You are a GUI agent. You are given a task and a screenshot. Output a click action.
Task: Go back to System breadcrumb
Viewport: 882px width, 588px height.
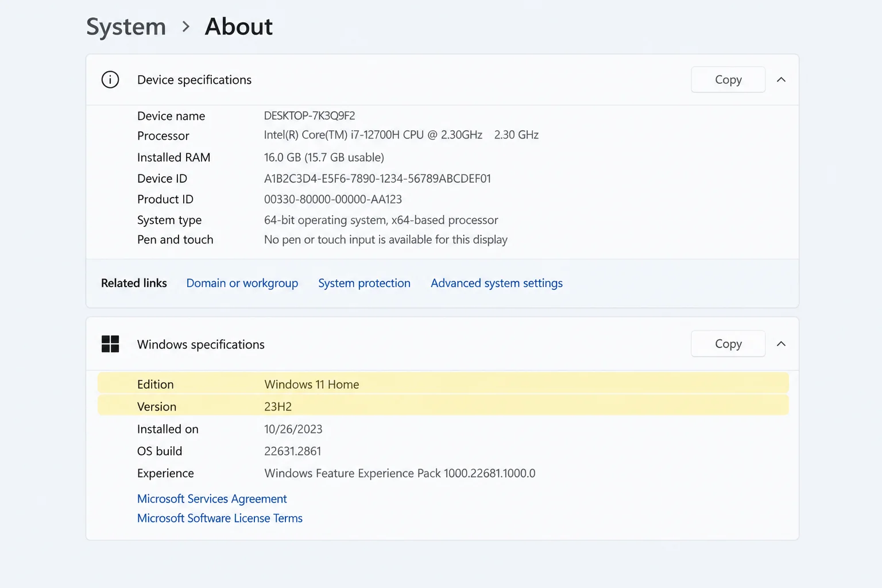(126, 27)
